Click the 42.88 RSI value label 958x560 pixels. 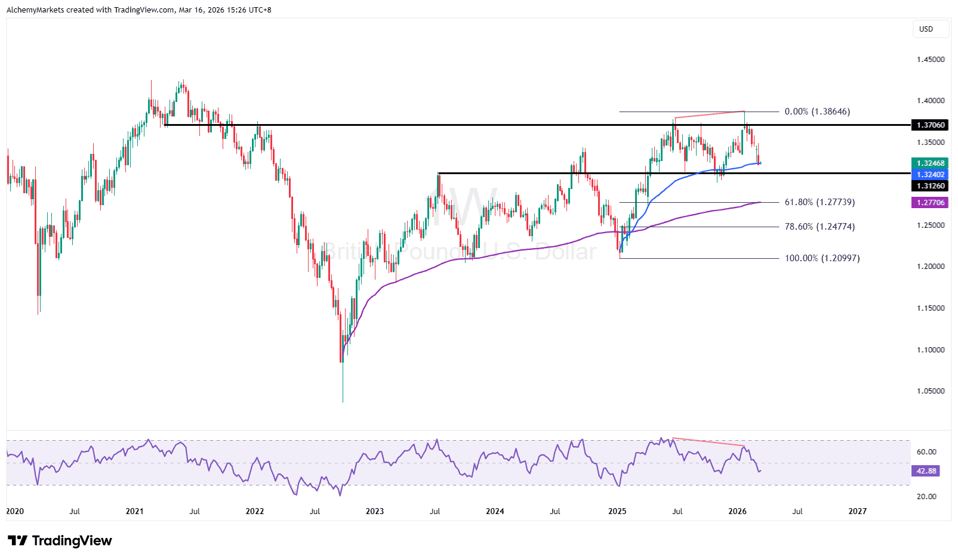click(926, 471)
